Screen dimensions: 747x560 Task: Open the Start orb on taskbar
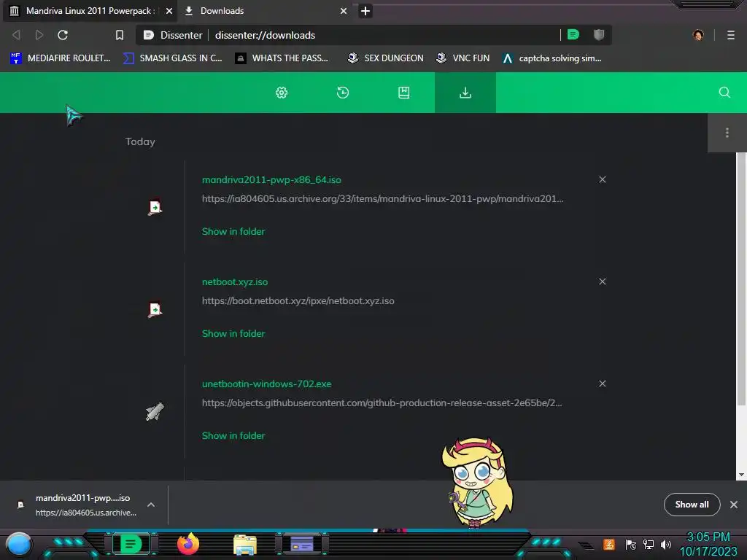pos(19,545)
